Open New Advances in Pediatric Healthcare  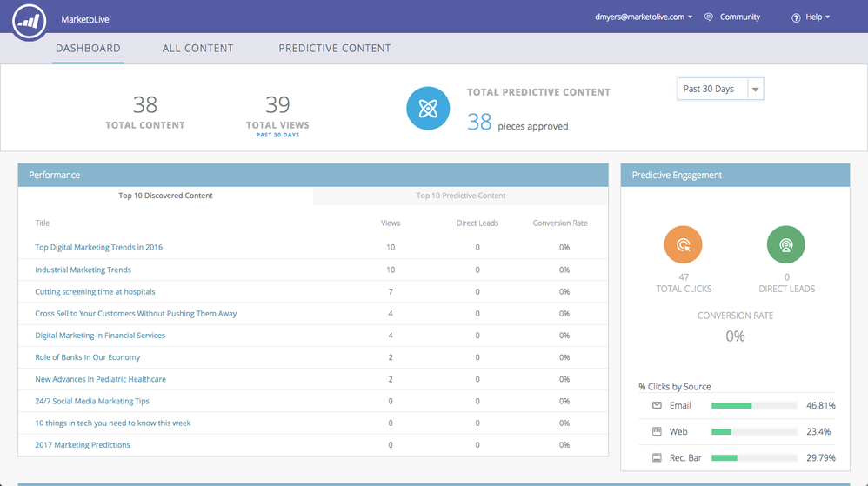click(x=100, y=379)
